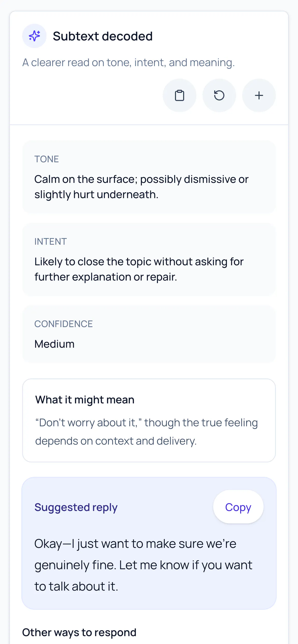
Task: Click the plus icon to start new
Action: click(x=259, y=95)
